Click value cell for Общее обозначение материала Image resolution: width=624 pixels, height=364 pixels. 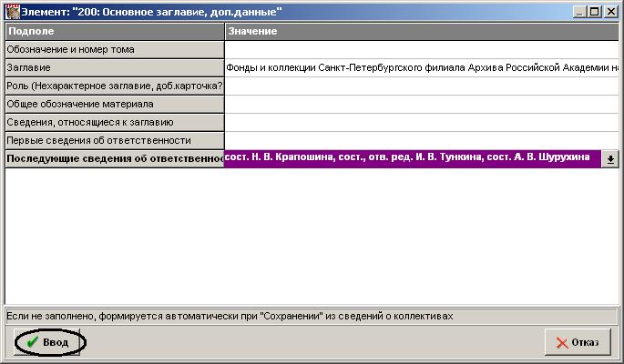coord(422,105)
